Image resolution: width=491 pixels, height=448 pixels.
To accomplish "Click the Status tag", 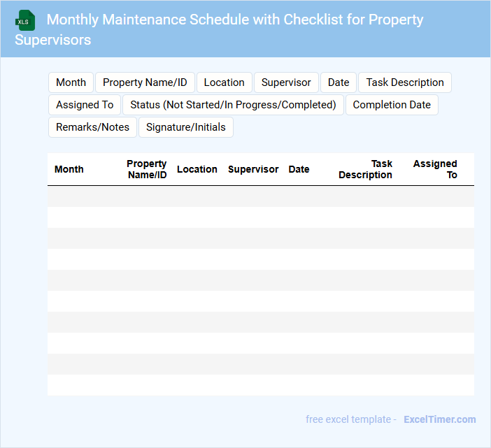I will [233, 105].
